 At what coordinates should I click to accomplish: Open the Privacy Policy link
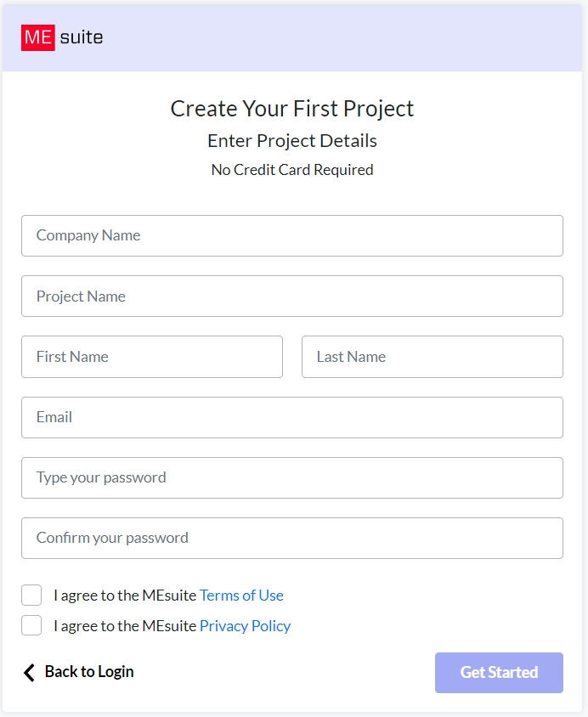pyautogui.click(x=245, y=626)
